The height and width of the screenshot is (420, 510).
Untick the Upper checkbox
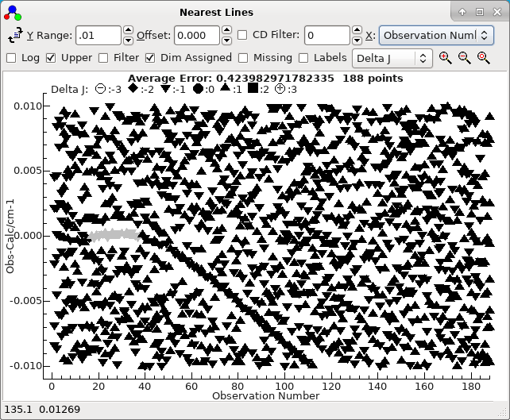51,58
